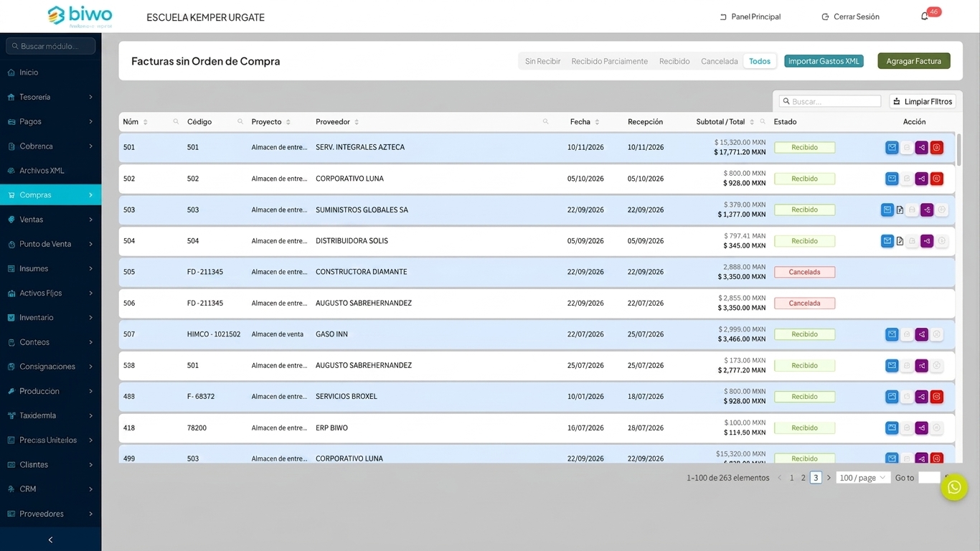
Task: Toggle sort arrows on Proyecto column
Action: [x=288, y=122]
